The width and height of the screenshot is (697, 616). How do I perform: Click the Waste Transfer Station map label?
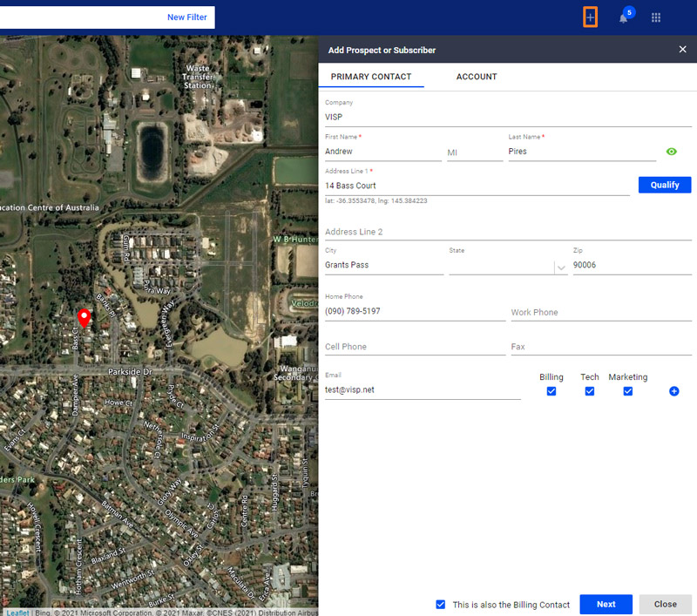tap(198, 77)
